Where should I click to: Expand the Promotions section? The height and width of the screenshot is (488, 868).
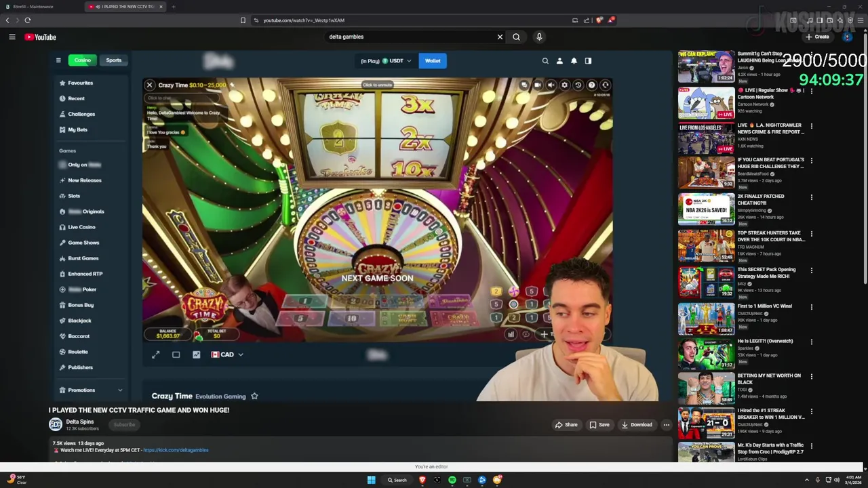(91, 390)
